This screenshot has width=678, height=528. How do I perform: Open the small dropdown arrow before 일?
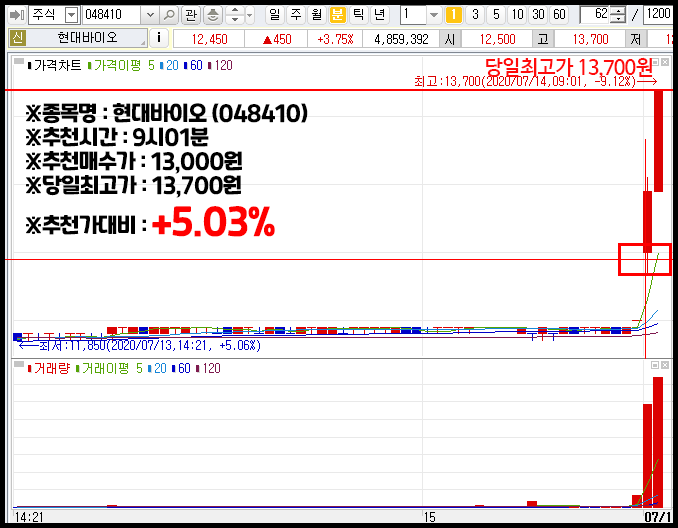[249, 16]
